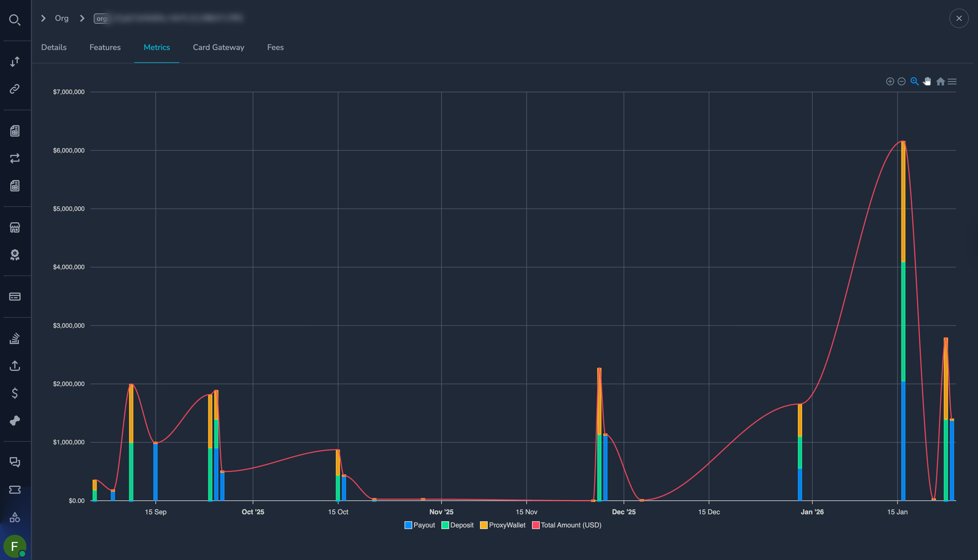Click the upload tray icon in sidebar
978x560 pixels.
tap(15, 366)
